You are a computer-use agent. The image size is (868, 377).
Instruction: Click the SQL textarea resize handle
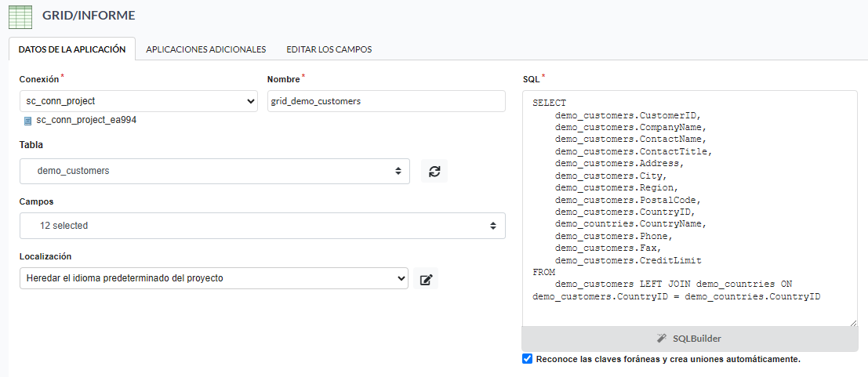(x=854, y=323)
